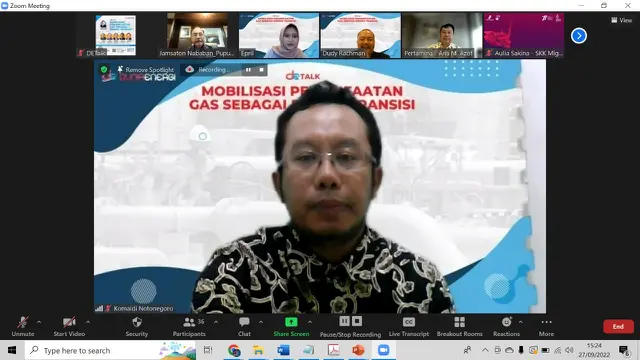Pause recording from the top recording indicator
640x360 pixels.
(248, 70)
